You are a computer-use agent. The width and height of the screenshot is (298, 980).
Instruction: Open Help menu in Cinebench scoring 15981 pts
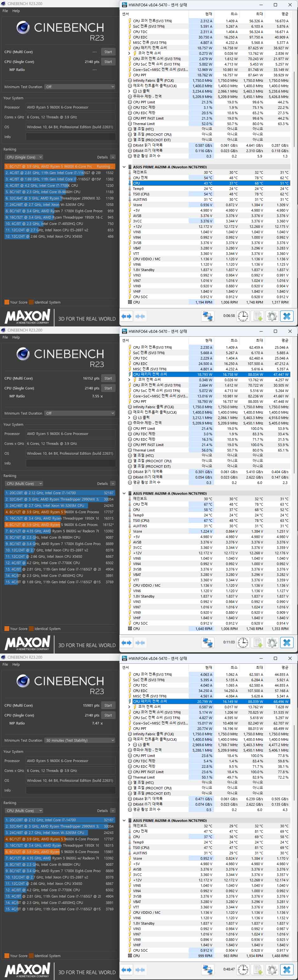[x=16, y=664]
